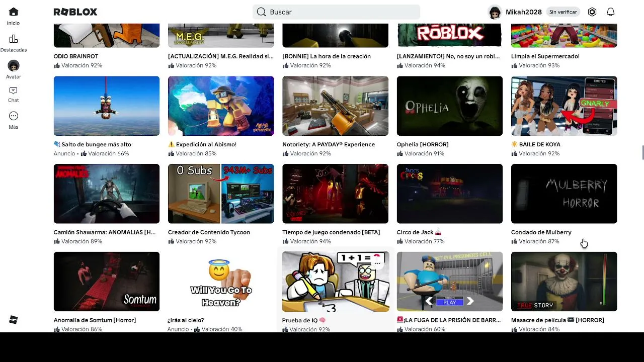
Task: Open the BAILE DE KOYA thumbnail
Action: click(564, 106)
